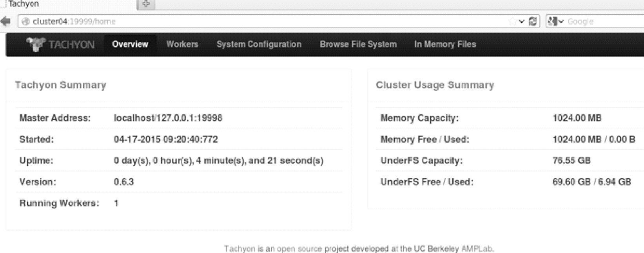Expand the search engine selector dropdown
Screen dimensions: 644x253
(x=561, y=22)
